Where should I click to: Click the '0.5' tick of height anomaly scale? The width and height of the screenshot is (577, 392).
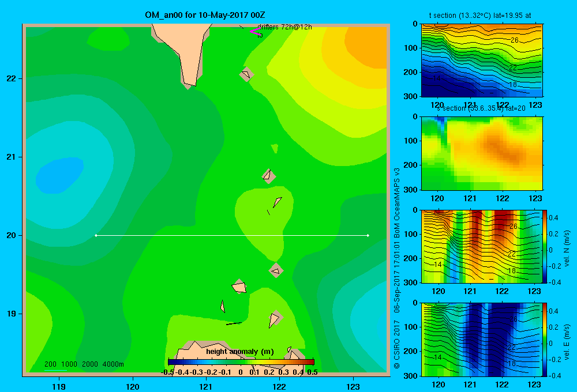click(x=312, y=372)
